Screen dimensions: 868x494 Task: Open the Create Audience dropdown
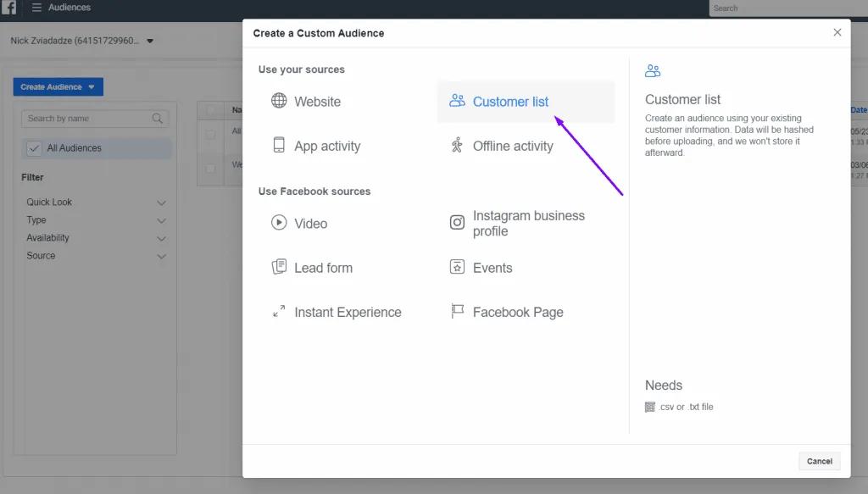[58, 86]
